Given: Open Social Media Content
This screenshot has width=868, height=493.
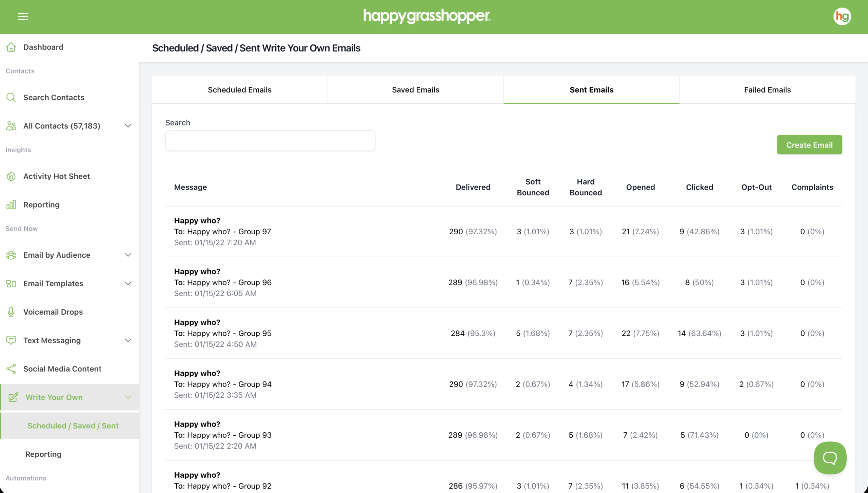Looking at the screenshot, I should click(62, 369).
